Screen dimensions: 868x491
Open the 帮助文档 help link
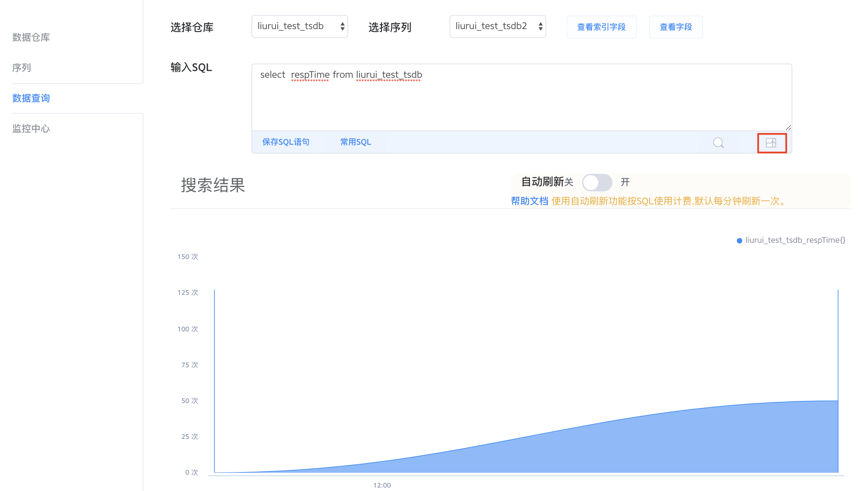[x=529, y=201]
